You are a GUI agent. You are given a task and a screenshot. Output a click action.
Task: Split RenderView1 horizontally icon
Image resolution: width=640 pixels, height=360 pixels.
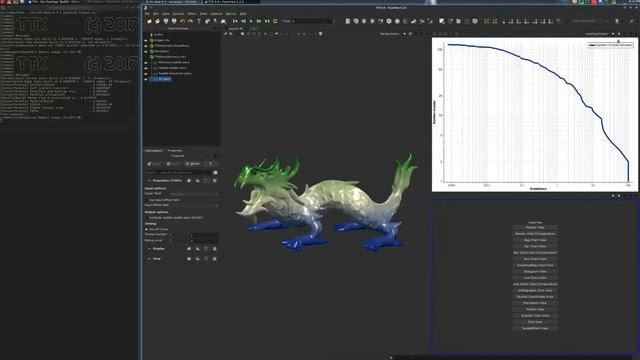click(x=404, y=34)
